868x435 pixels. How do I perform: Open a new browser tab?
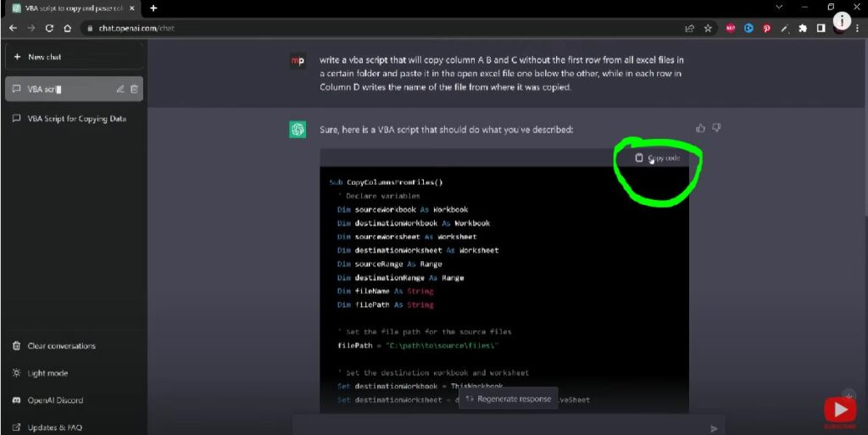153,8
